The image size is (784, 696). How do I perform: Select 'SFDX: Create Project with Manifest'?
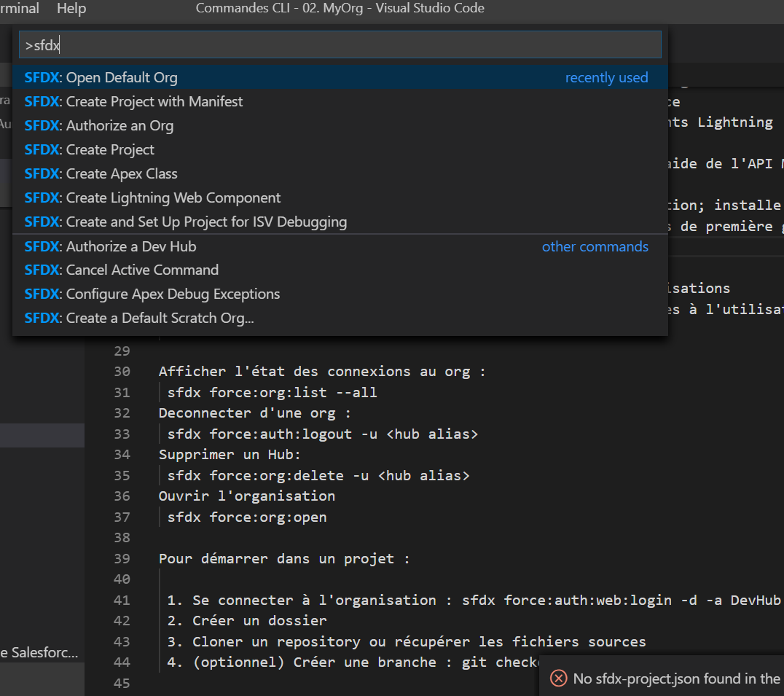[340, 101]
